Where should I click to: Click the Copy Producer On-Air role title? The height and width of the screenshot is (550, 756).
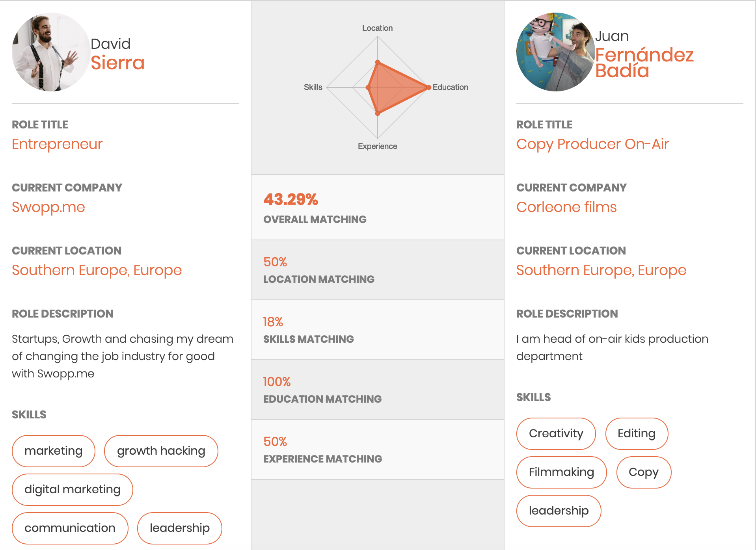(592, 144)
